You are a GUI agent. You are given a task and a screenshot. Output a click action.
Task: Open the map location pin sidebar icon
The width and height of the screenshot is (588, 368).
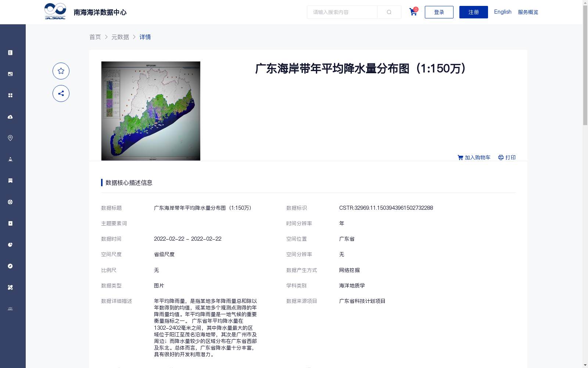click(10, 138)
